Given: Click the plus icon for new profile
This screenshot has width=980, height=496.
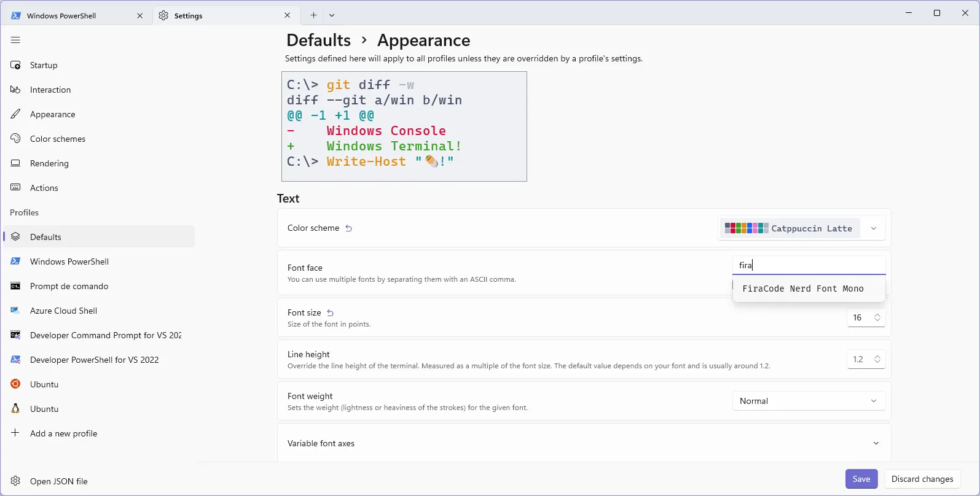Looking at the screenshot, I should [15, 433].
